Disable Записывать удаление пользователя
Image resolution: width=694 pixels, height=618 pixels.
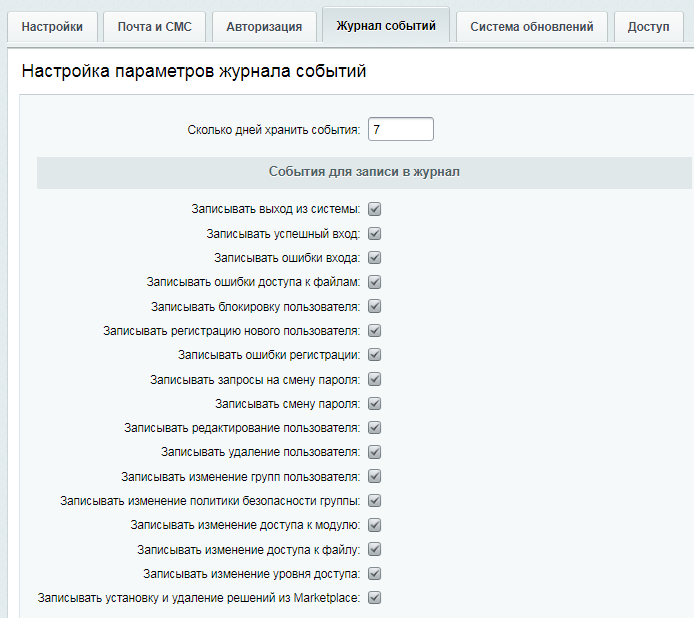click(375, 452)
